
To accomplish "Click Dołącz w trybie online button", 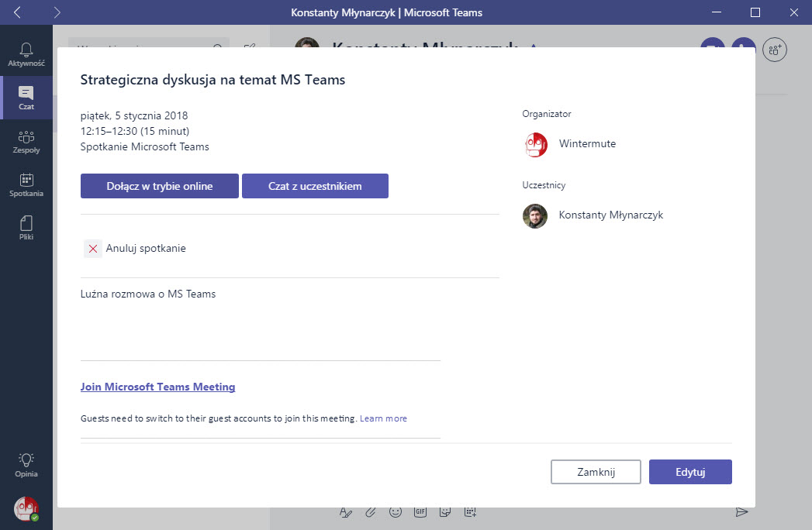I will pyautogui.click(x=160, y=186).
